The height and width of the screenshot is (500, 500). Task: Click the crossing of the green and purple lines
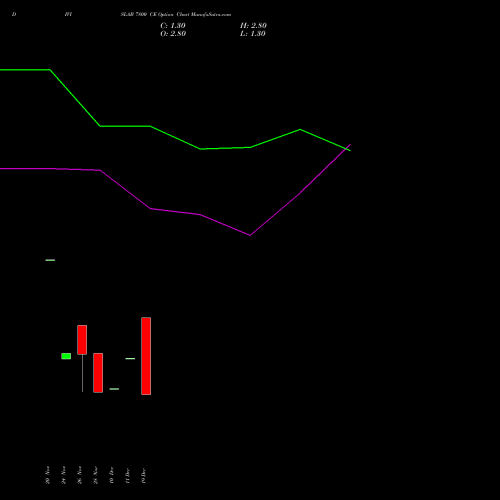tap(346, 149)
